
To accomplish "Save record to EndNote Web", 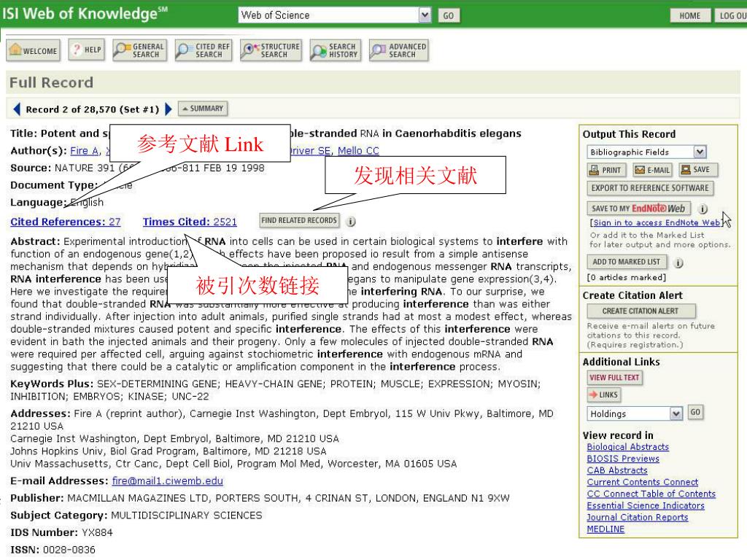I will 638,209.
